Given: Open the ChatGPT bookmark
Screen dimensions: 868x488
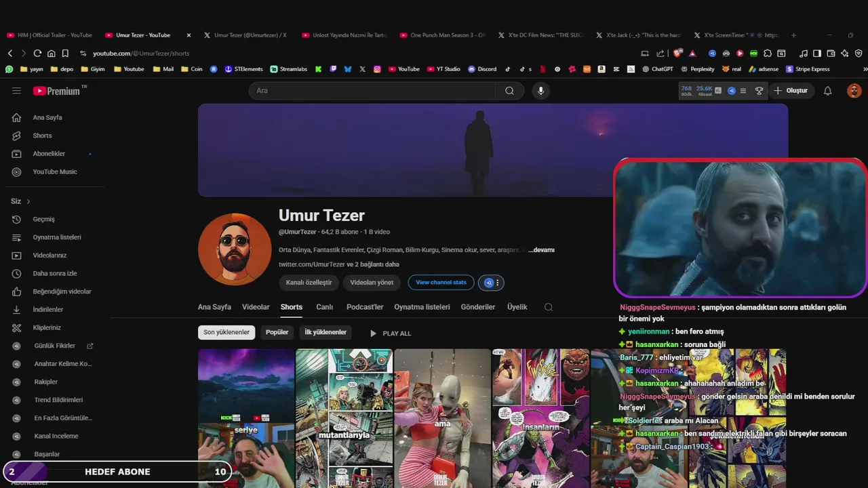Looking at the screenshot, I should tap(657, 69).
